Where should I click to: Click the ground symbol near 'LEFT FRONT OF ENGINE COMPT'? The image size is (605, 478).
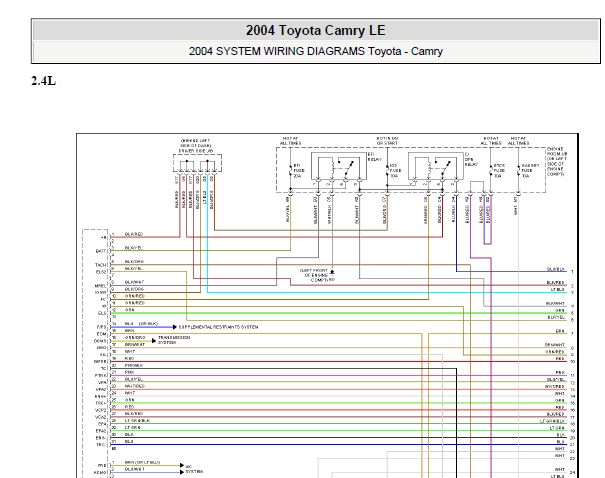(x=332, y=272)
